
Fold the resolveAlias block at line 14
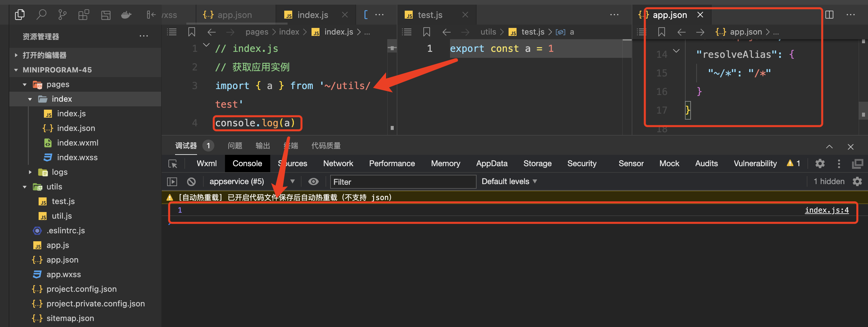click(x=676, y=51)
